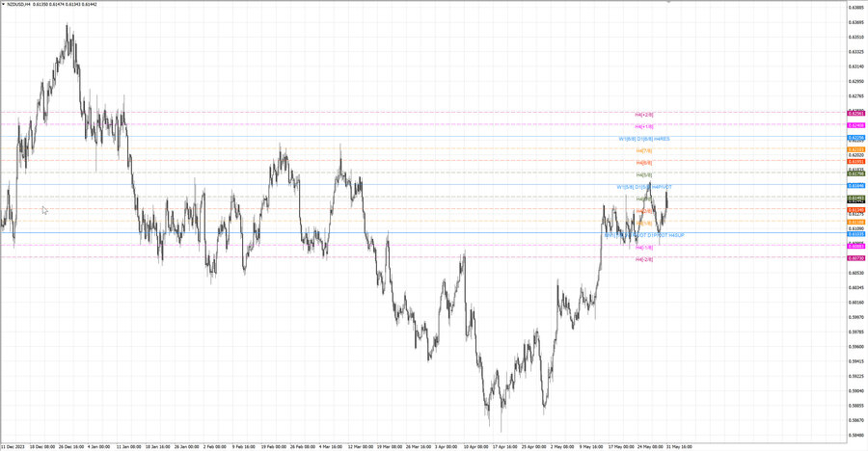Click the 0.62103 orange price tag
The image size is (868, 451).
pos(856,150)
